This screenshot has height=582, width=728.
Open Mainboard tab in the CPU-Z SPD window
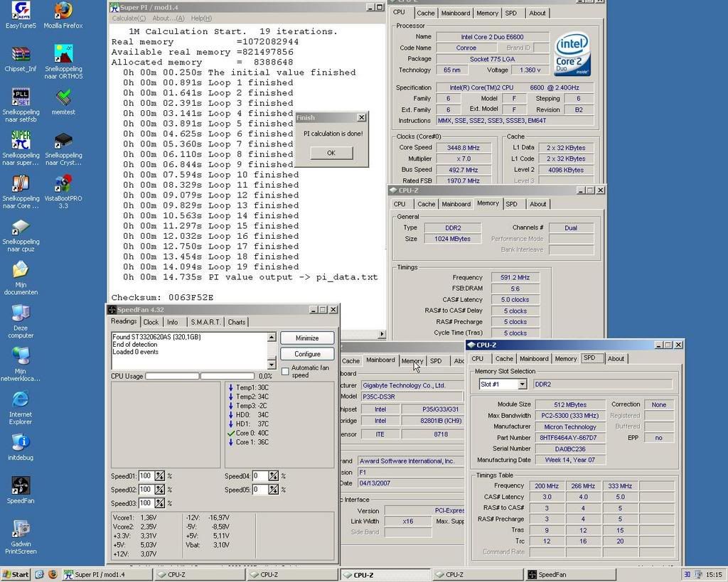[534, 359]
